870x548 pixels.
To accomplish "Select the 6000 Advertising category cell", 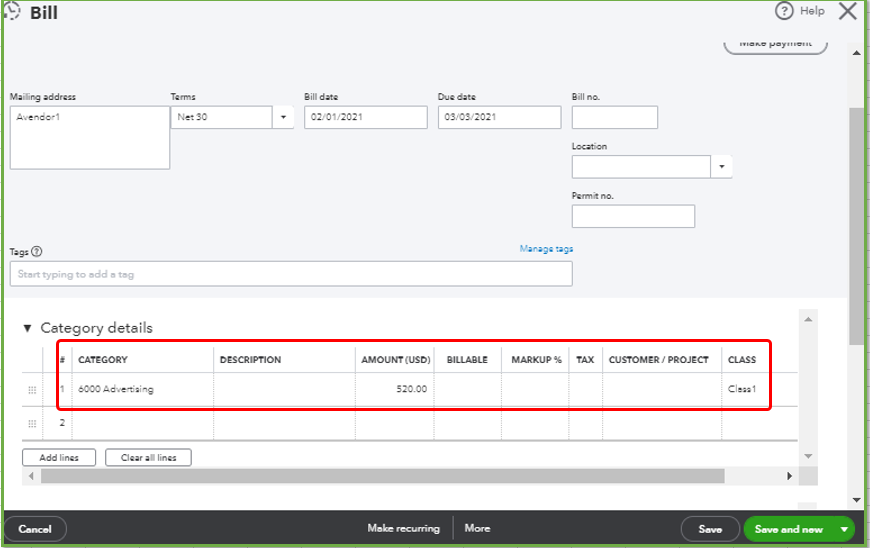I will (x=143, y=389).
